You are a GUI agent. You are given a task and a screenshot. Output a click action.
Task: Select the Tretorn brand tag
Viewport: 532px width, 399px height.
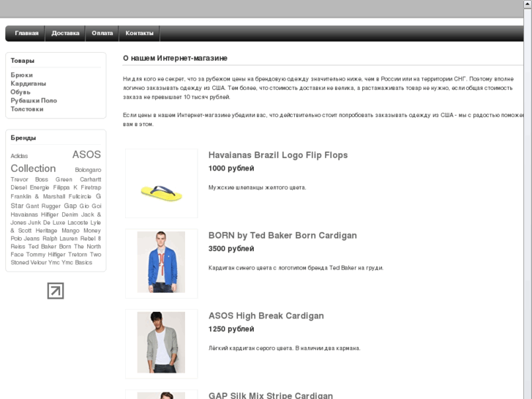[x=78, y=255]
